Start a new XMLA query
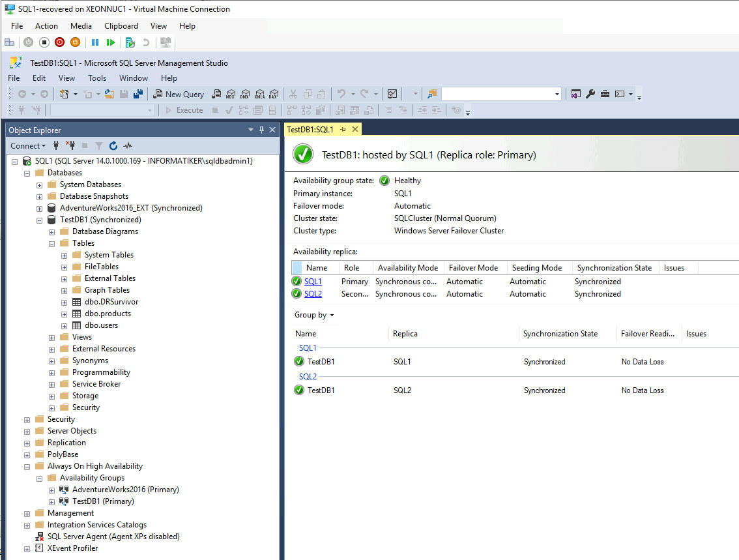 pyautogui.click(x=259, y=95)
